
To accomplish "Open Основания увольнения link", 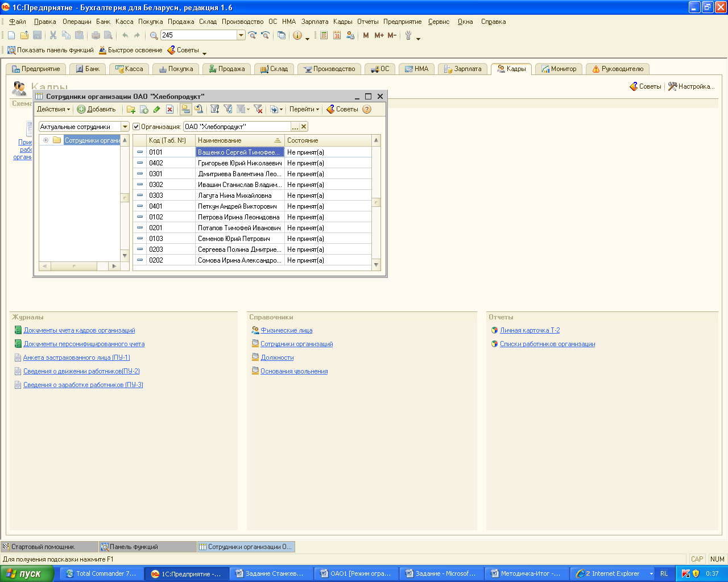I will pyautogui.click(x=294, y=371).
